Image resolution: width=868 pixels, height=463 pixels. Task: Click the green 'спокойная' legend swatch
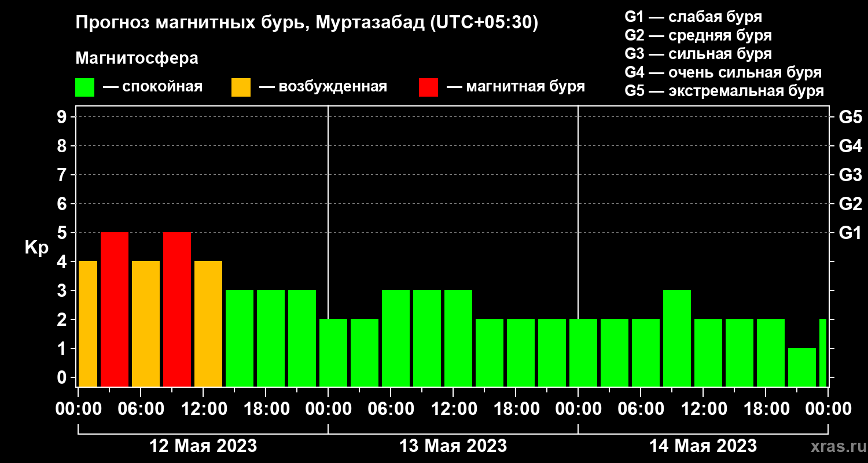coord(84,87)
